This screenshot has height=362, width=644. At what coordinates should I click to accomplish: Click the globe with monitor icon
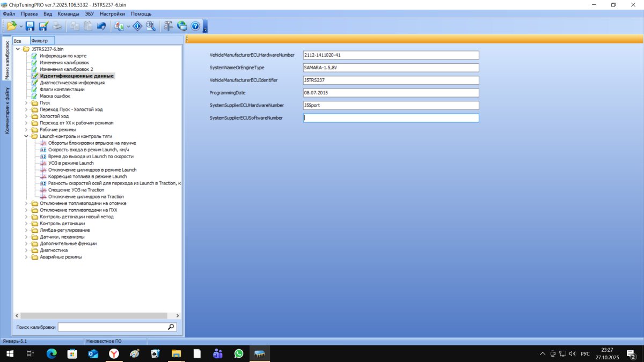coord(182,26)
